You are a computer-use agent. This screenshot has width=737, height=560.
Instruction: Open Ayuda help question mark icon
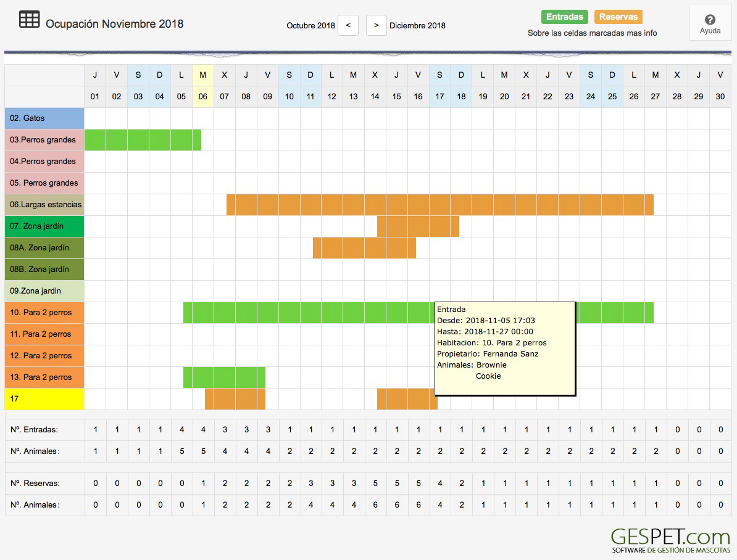click(710, 20)
